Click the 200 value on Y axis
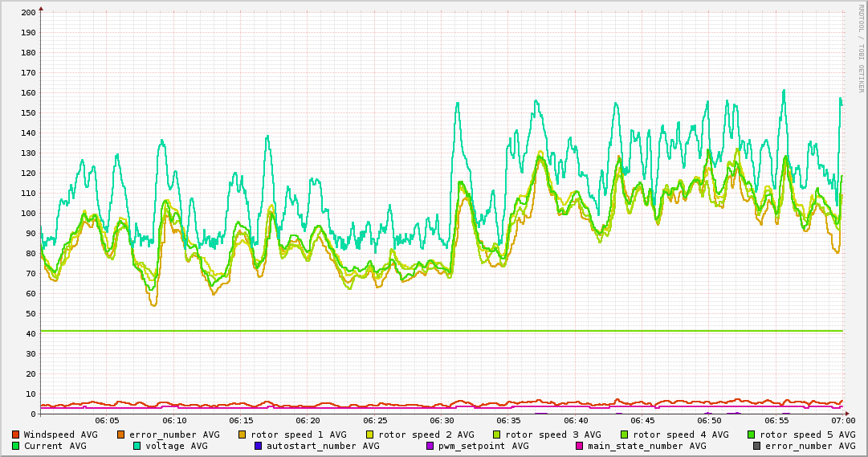 [x=27, y=12]
